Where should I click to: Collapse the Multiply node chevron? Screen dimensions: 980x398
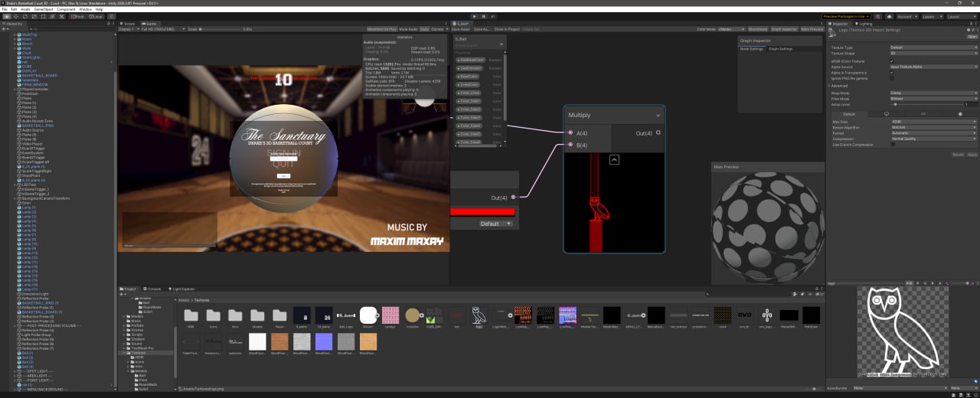click(x=657, y=115)
